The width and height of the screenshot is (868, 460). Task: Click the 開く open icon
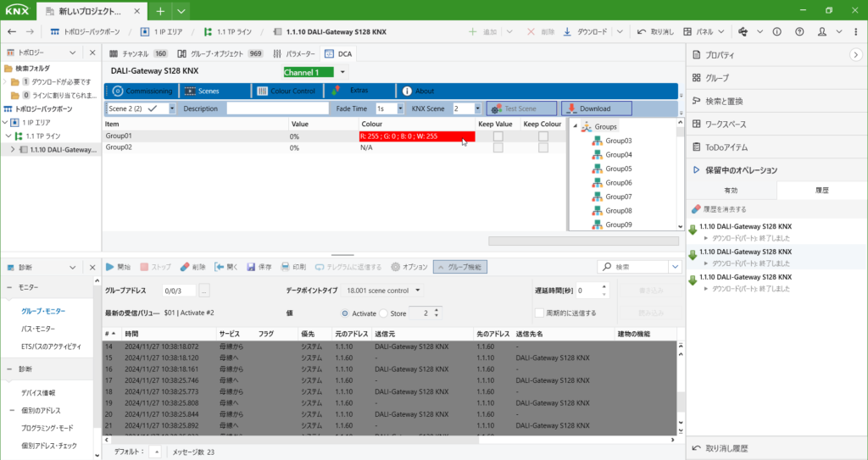[x=220, y=267]
